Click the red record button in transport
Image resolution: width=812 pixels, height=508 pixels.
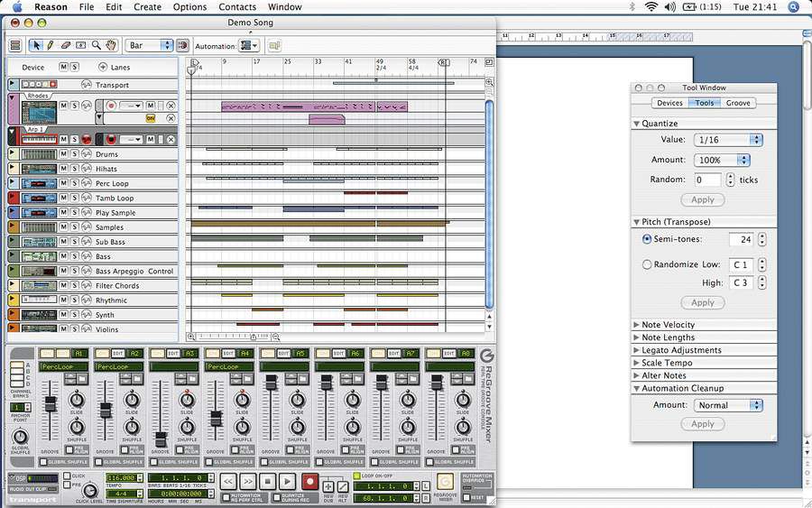pyautogui.click(x=309, y=482)
